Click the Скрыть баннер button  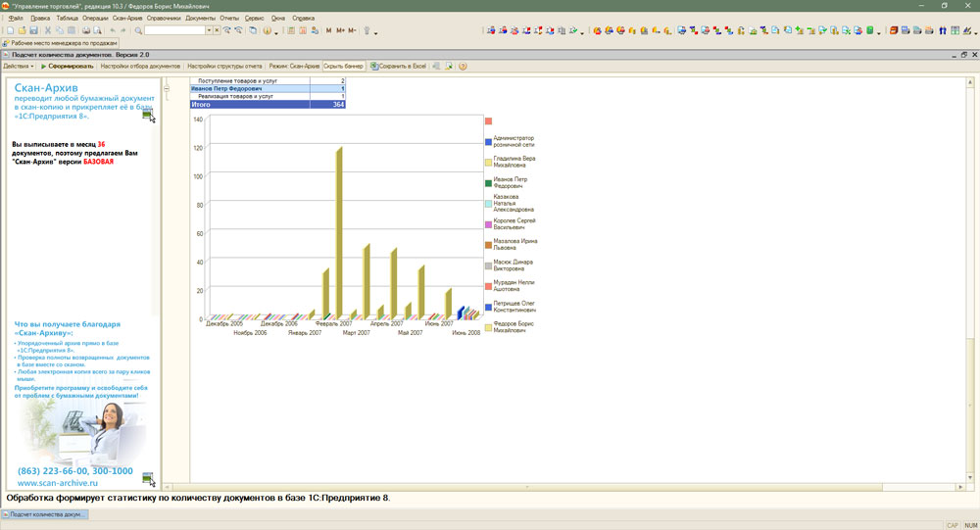point(343,67)
